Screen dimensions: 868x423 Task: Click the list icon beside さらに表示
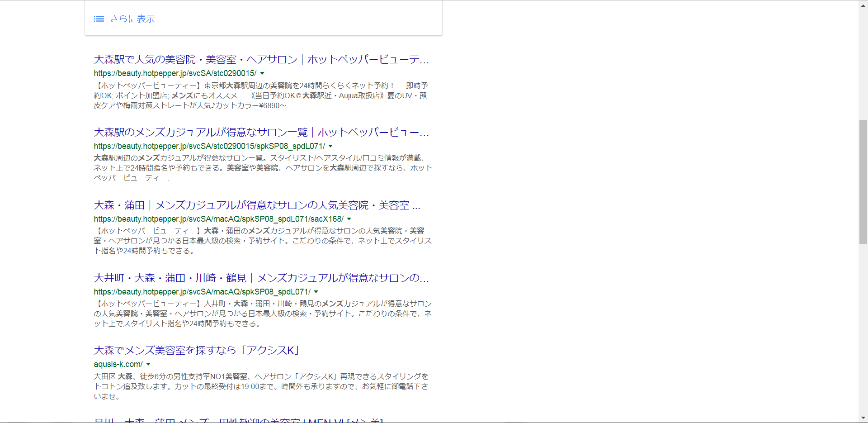[99, 19]
